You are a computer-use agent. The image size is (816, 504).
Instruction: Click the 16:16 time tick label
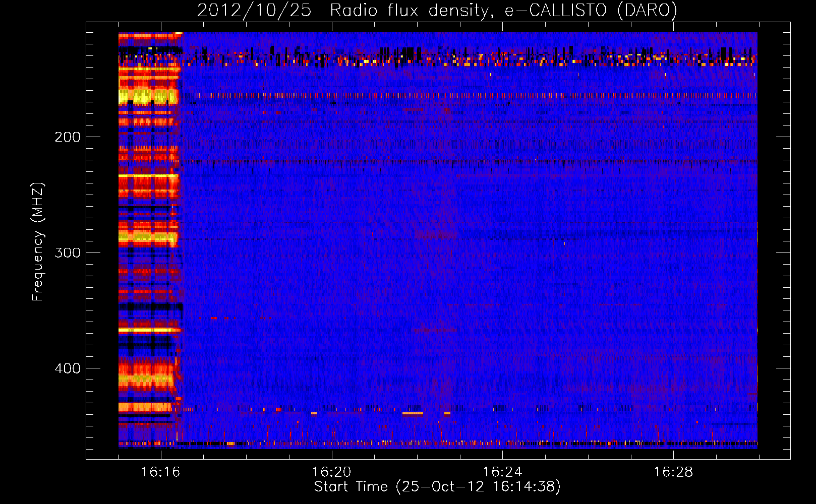pyautogui.click(x=160, y=472)
